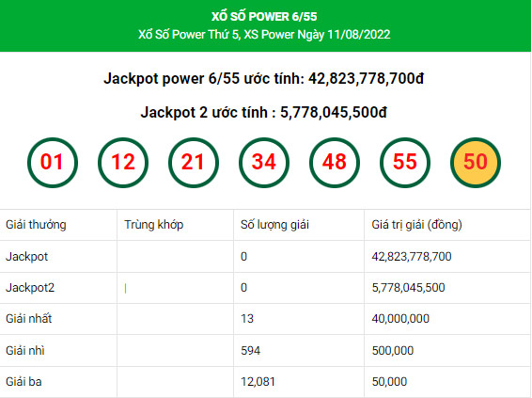Click the lottery ball numbered 12
The width and height of the screenshot is (532, 398).
click(123, 163)
